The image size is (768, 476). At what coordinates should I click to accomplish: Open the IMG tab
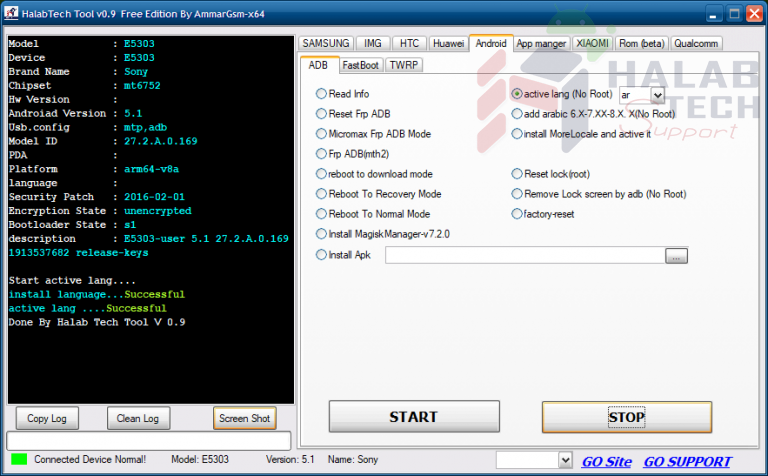373,44
